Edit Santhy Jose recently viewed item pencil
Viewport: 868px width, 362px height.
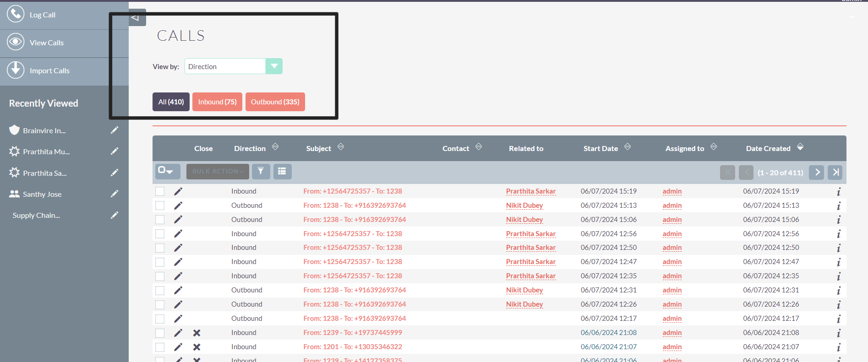[x=115, y=194]
